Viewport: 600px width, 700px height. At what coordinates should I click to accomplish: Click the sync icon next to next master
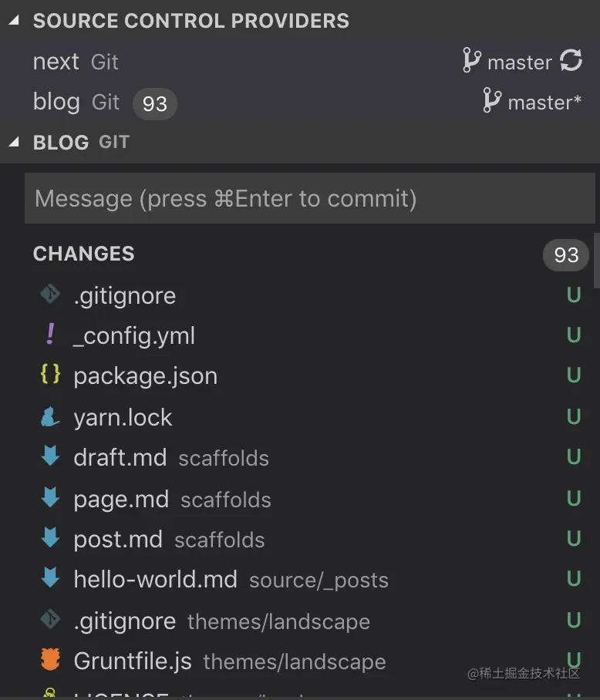pyautogui.click(x=571, y=60)
